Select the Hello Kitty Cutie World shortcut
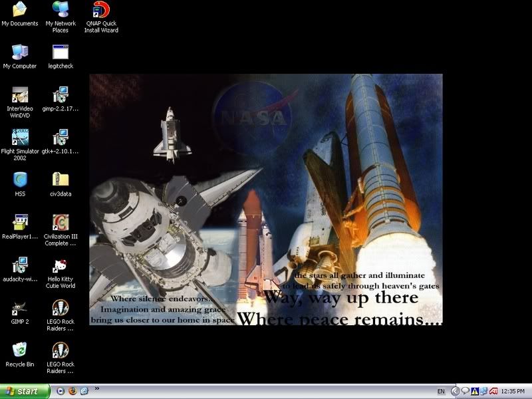The width and height of the screenshot is (532, 399). pyautogui.click(x=61, y=273)
